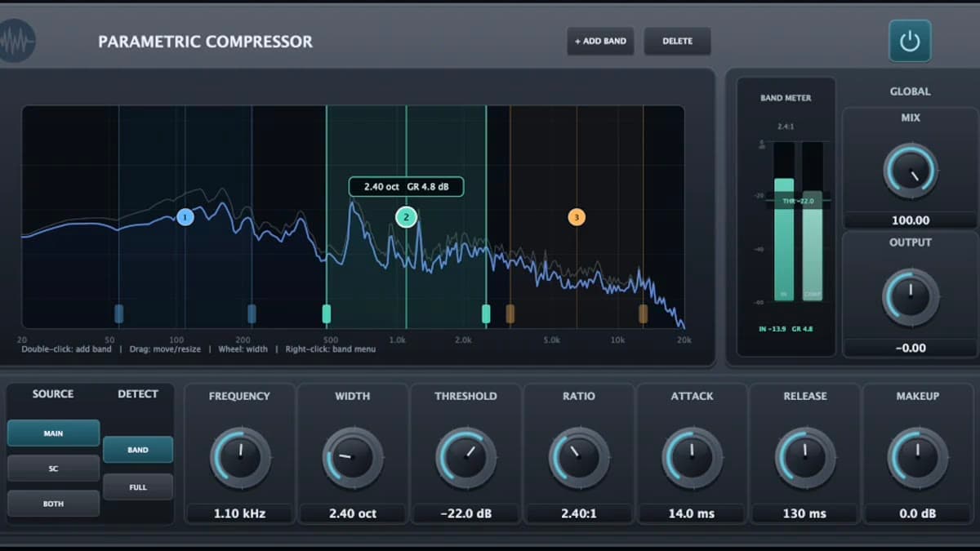Click the 'Right-click: band menu' hint text
Screen dimensions: 980x551
[x=331, y=349]
